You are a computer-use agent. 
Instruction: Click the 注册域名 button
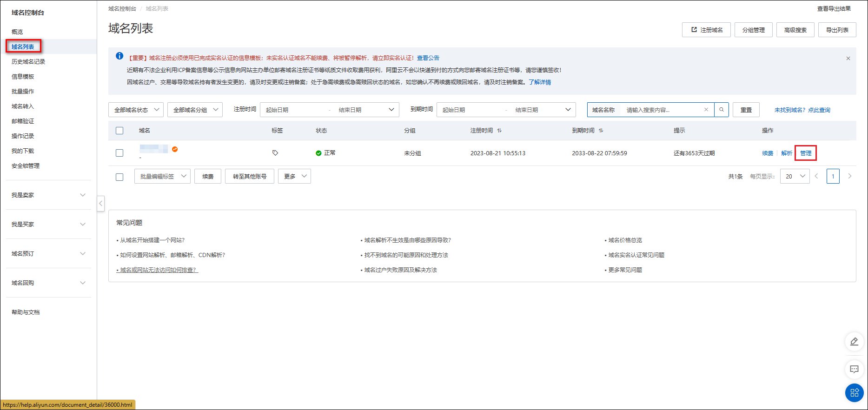[706, 30]
